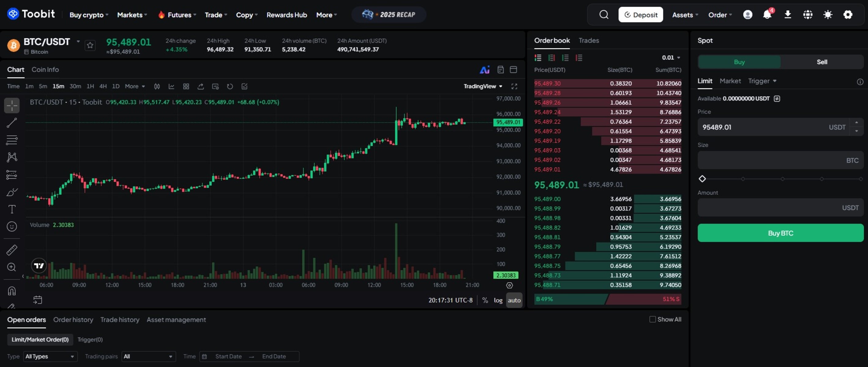
Task: Switch price axis to auto mode
Action: [x=514, y=300]
